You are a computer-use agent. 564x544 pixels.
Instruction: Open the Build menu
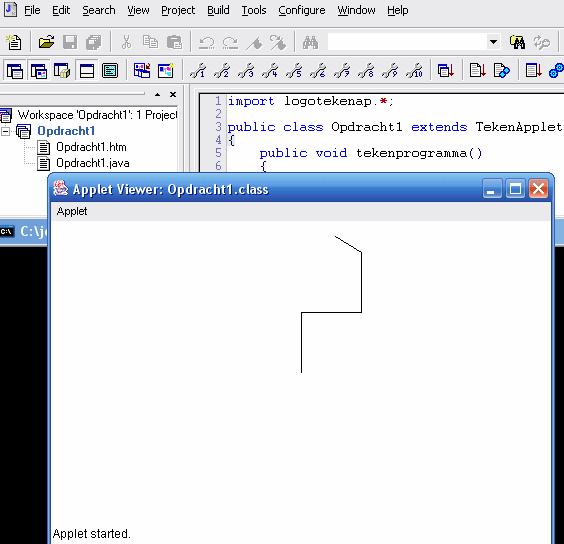(x=218, y=10)
